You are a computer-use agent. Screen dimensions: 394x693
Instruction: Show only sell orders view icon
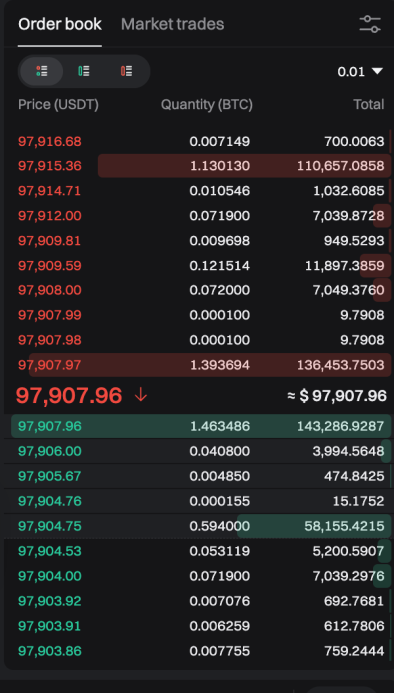pos(126,71)
